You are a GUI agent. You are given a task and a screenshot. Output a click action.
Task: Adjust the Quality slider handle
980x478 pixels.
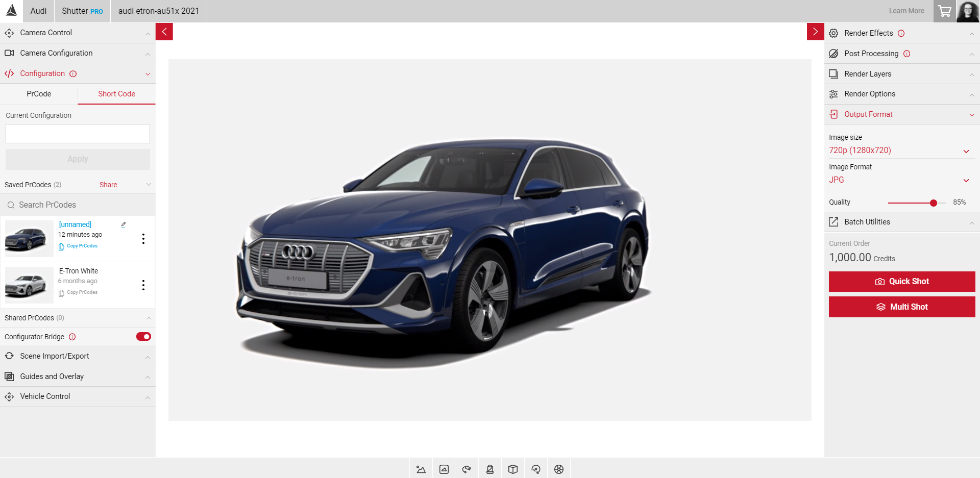pos(934,203)
